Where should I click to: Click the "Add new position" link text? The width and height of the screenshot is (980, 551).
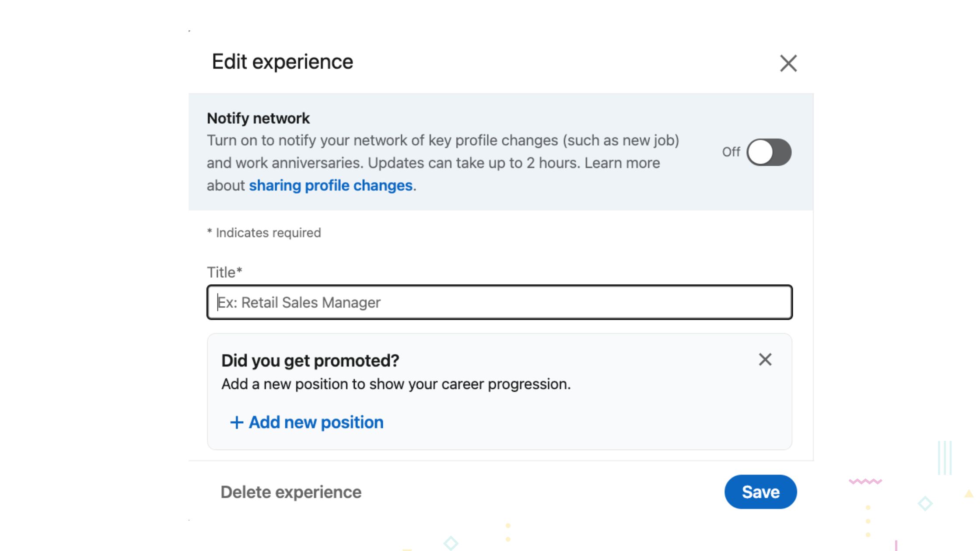pos(316,422)
